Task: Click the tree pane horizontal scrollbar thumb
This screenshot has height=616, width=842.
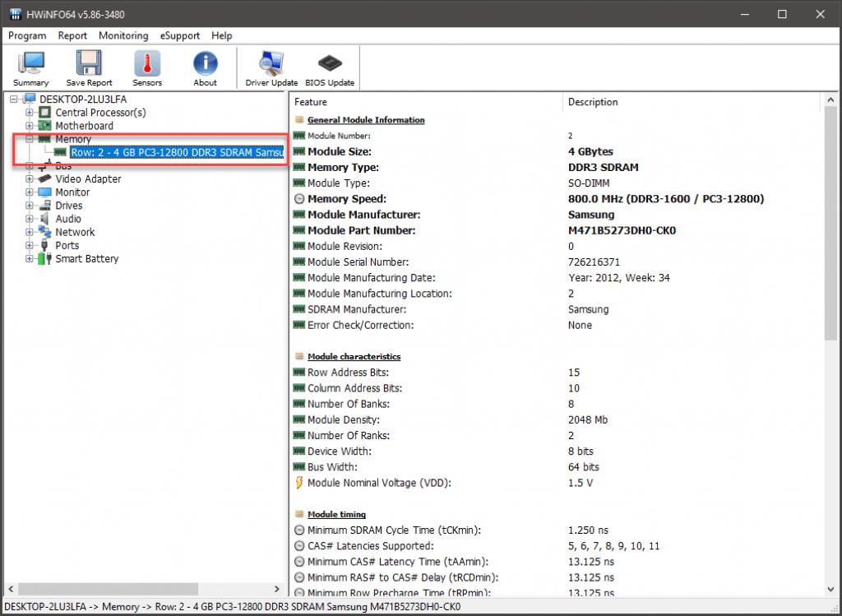Action: 108,589
